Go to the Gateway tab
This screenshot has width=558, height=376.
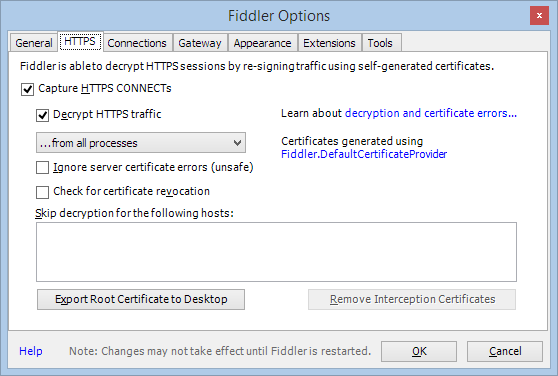[x=200, y=43]
